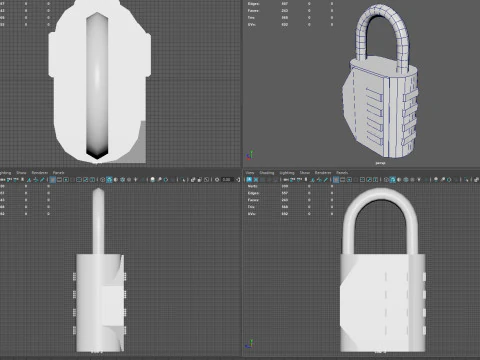
Task: Toggle Grid icon in front view panel toolbar
Action: point(336,179)
